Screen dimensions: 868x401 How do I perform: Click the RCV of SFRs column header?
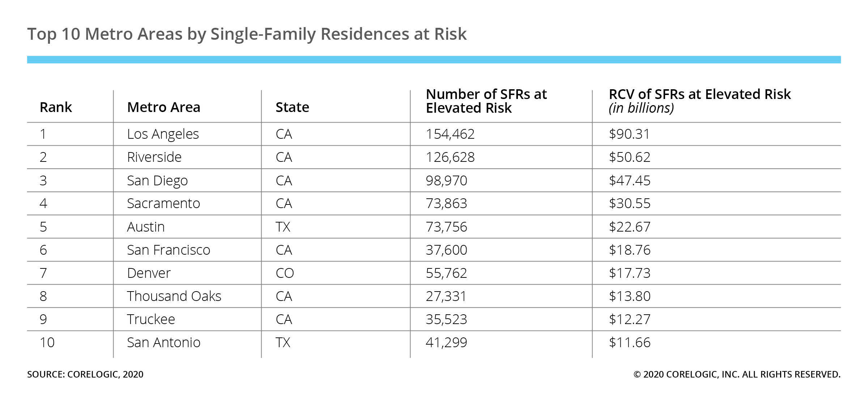[x=699, y=101]
